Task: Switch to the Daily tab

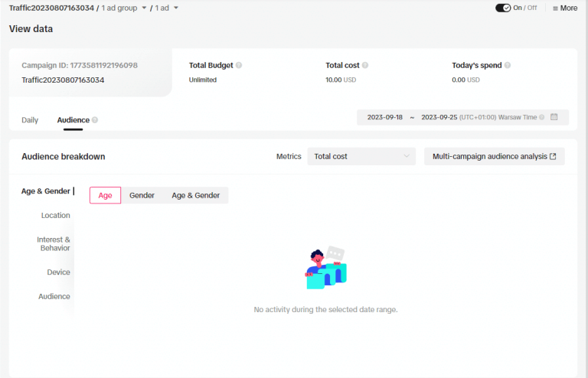Action: 30,120
